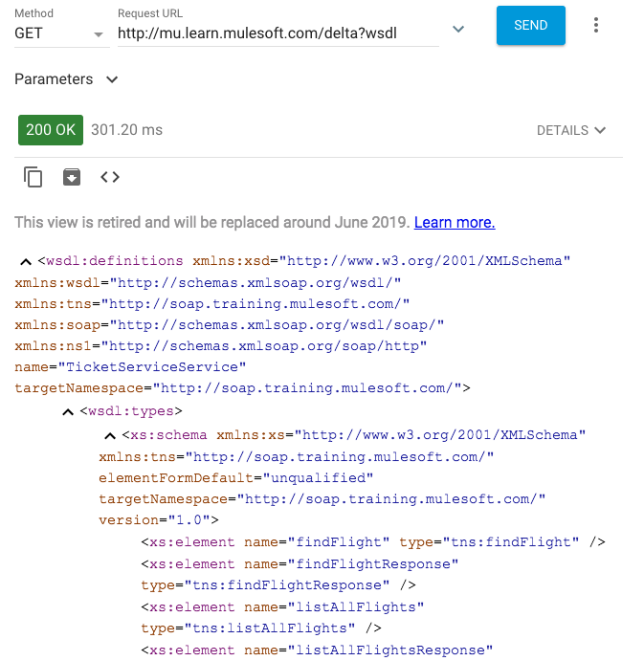644x661 pixels.
Task: Focus the Request URL input field
Action: [x=278, y=33]
